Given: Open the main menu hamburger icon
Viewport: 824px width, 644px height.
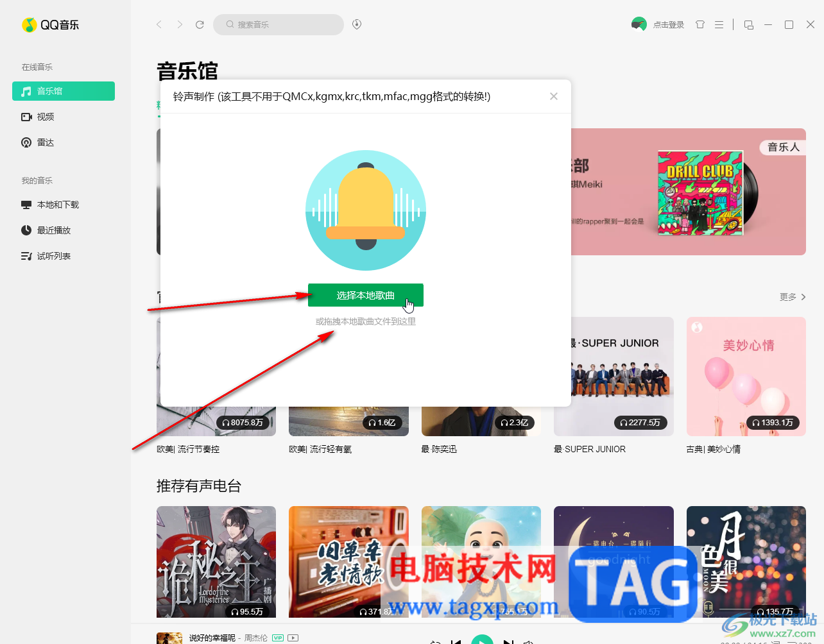Looking at the screenshot, I should [719, 24].
